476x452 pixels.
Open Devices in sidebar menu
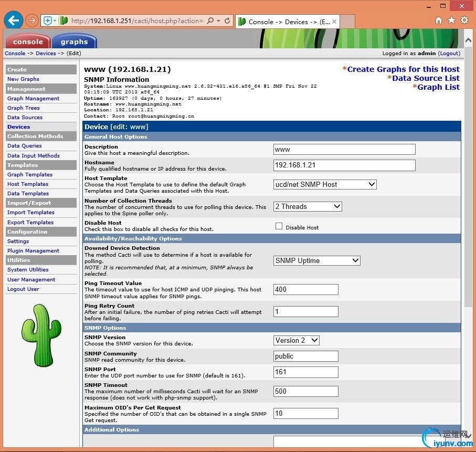pos(18,127)
